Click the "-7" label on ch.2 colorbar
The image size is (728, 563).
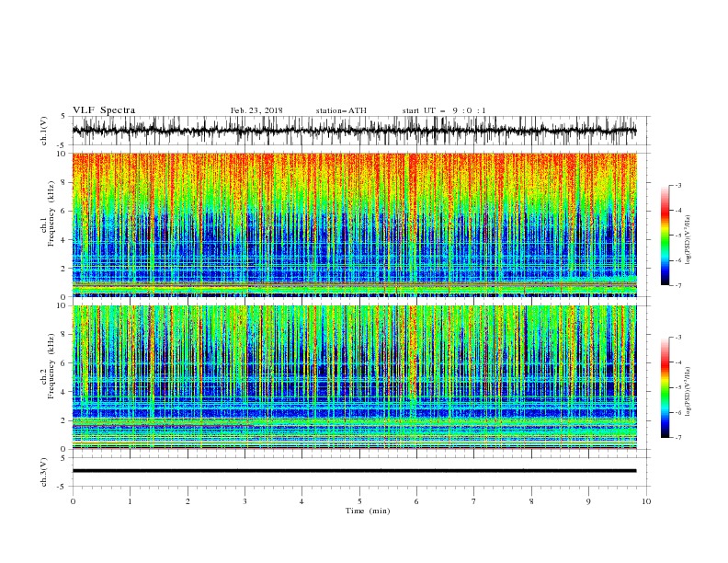click(678, 438)
